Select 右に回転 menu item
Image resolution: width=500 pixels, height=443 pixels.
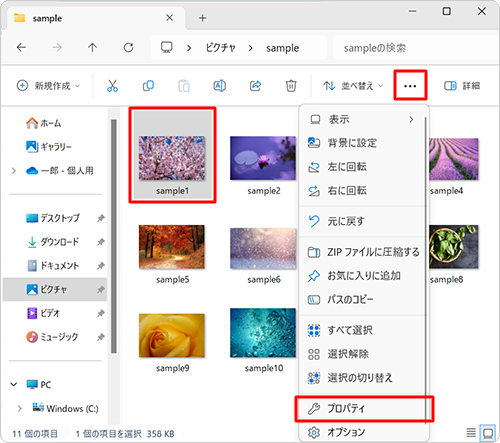pos(362,190)
